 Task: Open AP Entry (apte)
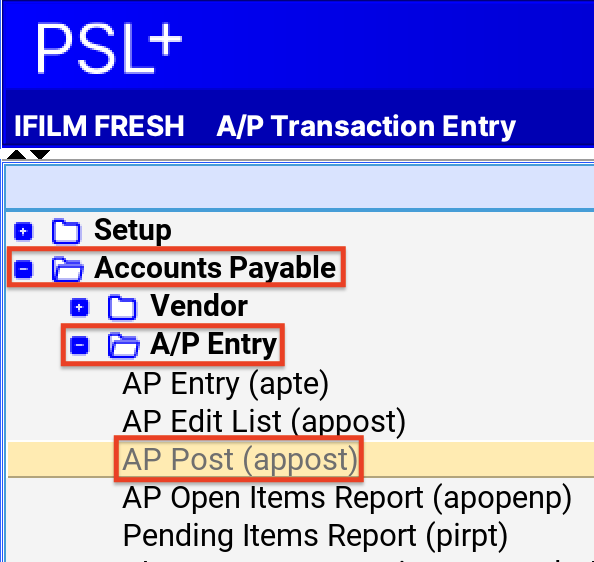click(226, 384)
